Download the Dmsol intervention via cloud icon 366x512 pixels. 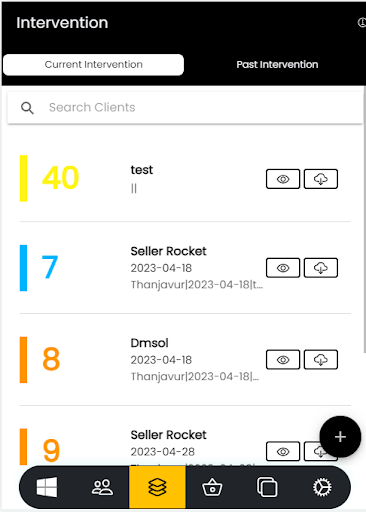(321, 360)
